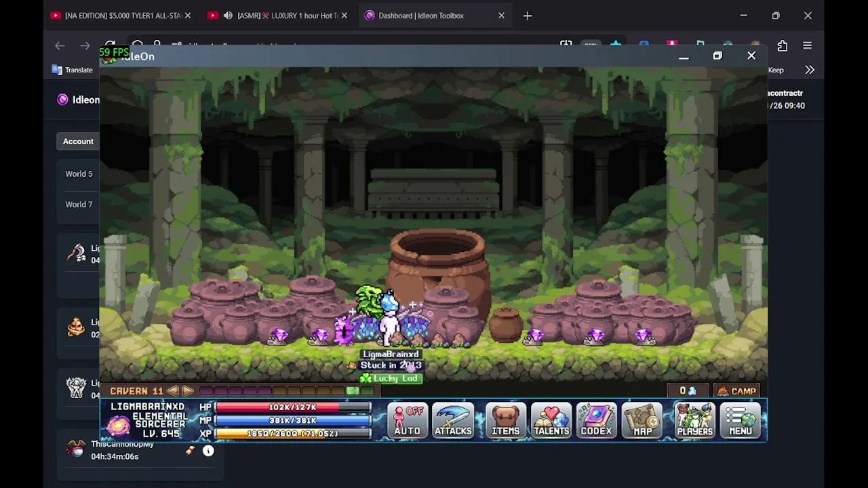Minimize the IdleOn game window
The height and width of the screenshot is (488, 868).
pyautogui.click(x=684, y=56)
